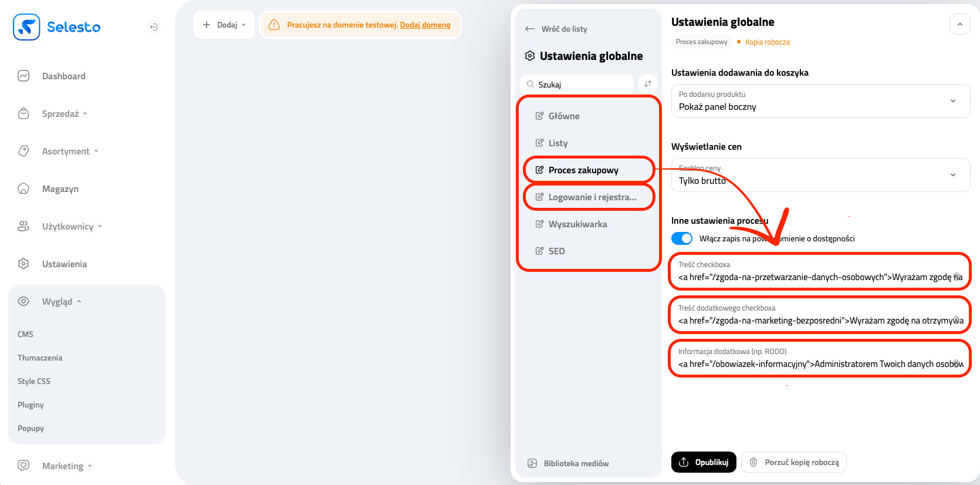This screenshot has width=980, height=485.
Task: Click the 'Dodaj domenę' link
Action: (x=425, y=25)
